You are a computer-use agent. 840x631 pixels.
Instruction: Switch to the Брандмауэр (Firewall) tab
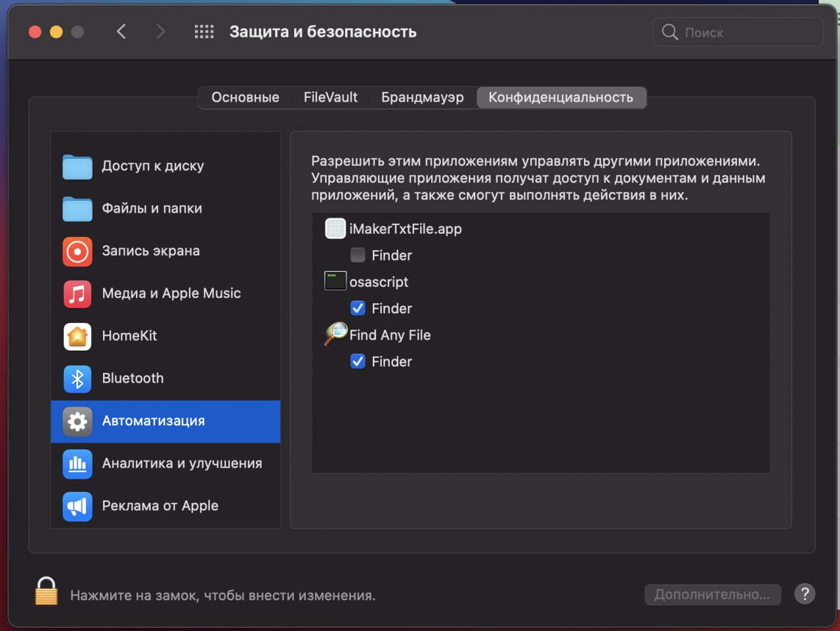pos(422,97)
